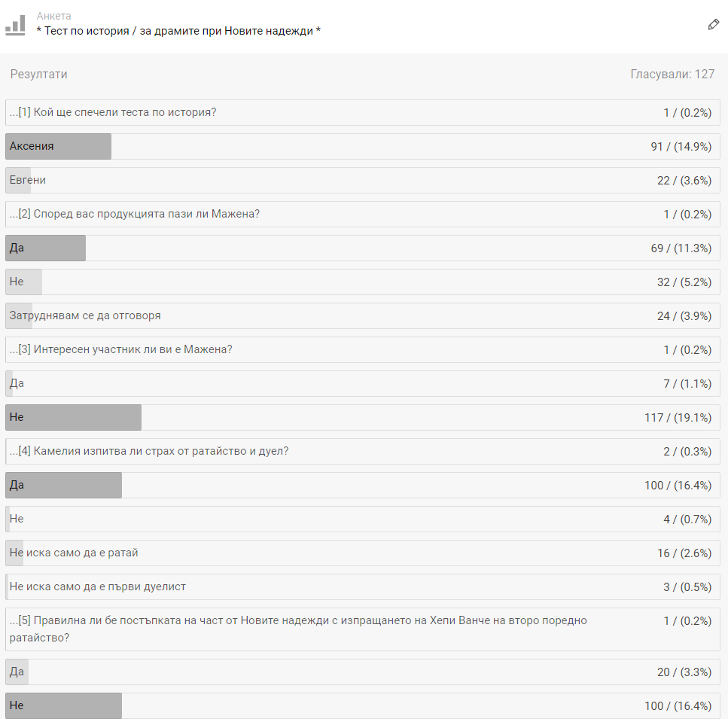Select Да with 100 votes under question 4
This screenshot has width=728, height=719.
(x=363, y=485)
